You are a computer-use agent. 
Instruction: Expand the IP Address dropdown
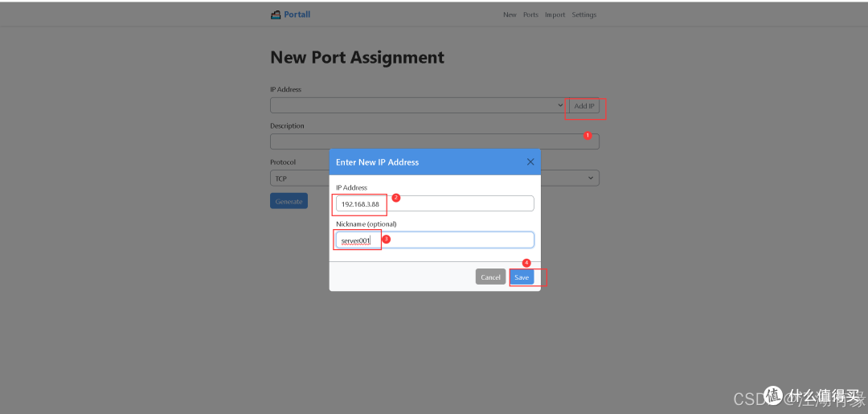(417, 105)
